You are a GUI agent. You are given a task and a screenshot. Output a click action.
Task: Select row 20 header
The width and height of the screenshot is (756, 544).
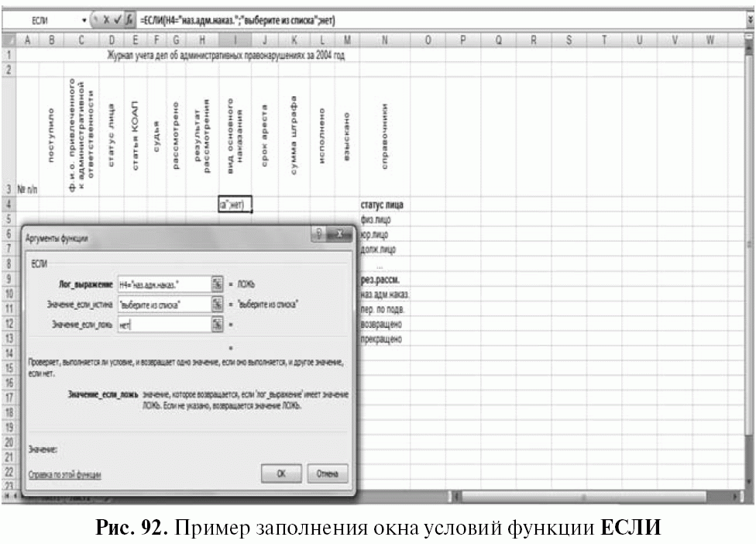[x=9, y=442]
